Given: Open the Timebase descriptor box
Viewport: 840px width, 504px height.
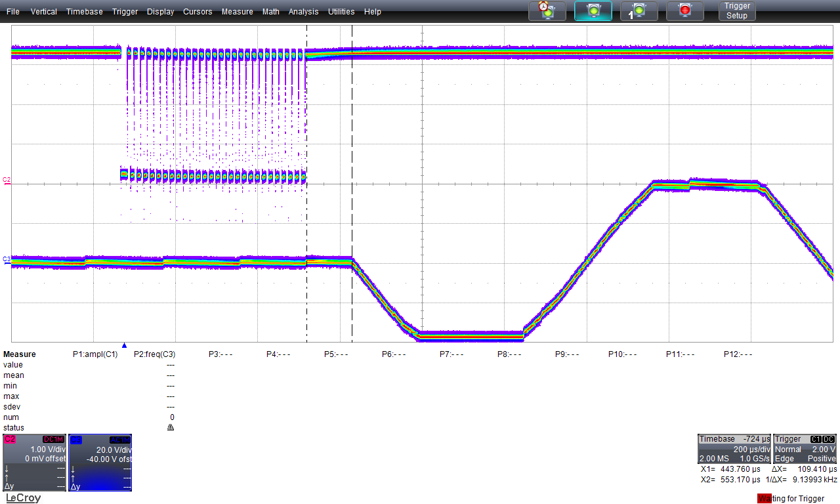Looking at the screenshot, I should click(x=734, y=449).
